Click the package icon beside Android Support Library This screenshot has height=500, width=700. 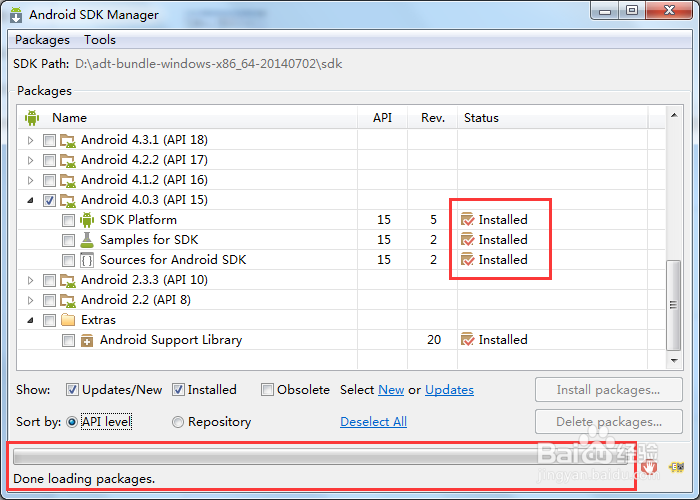[87, 341]
